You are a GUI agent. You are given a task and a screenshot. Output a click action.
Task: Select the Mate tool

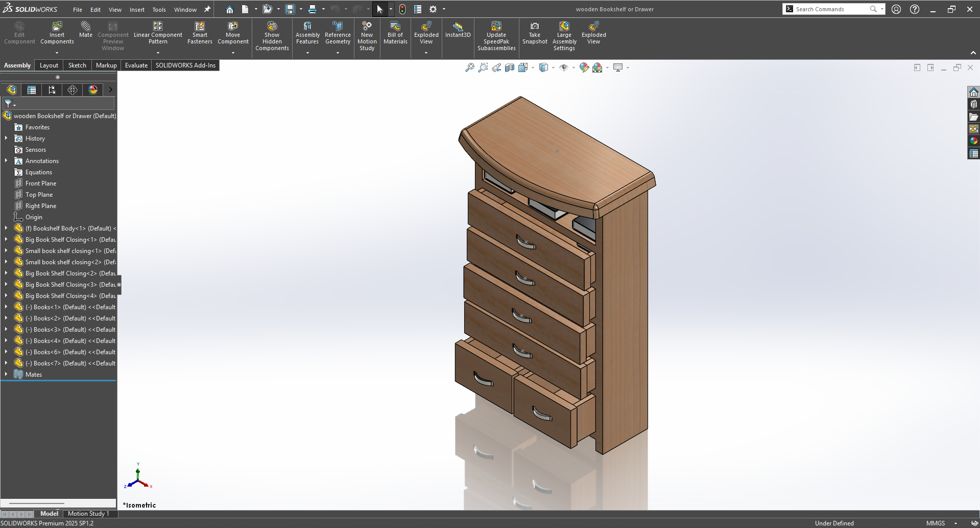pyautogui.click(x=85, y=27)
